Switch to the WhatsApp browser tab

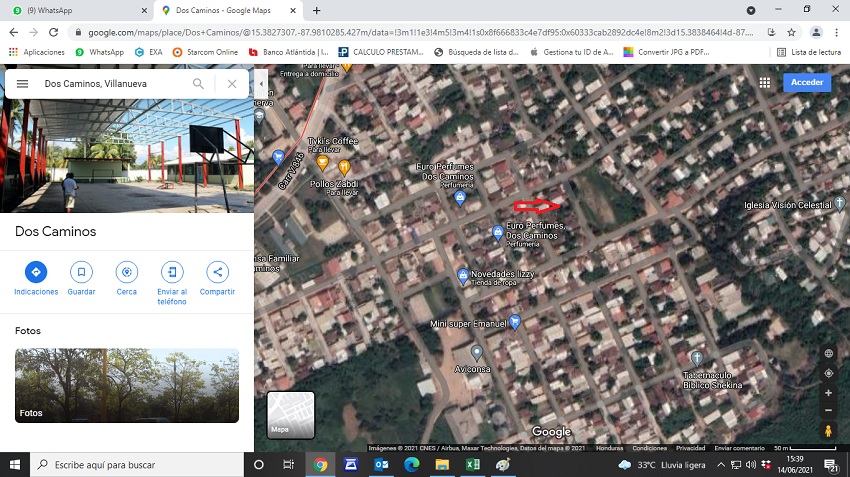[x=75, y=10]
